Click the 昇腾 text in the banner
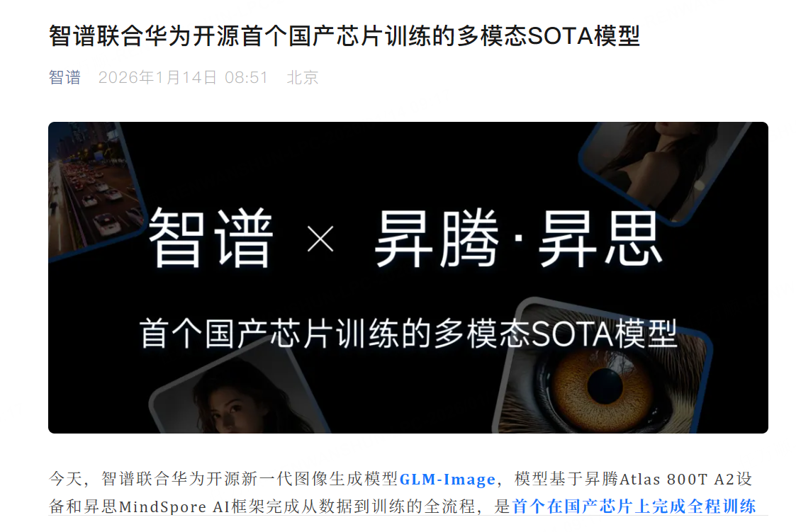The height and width of the screenshot is (532, 796). tap(437, 238)
